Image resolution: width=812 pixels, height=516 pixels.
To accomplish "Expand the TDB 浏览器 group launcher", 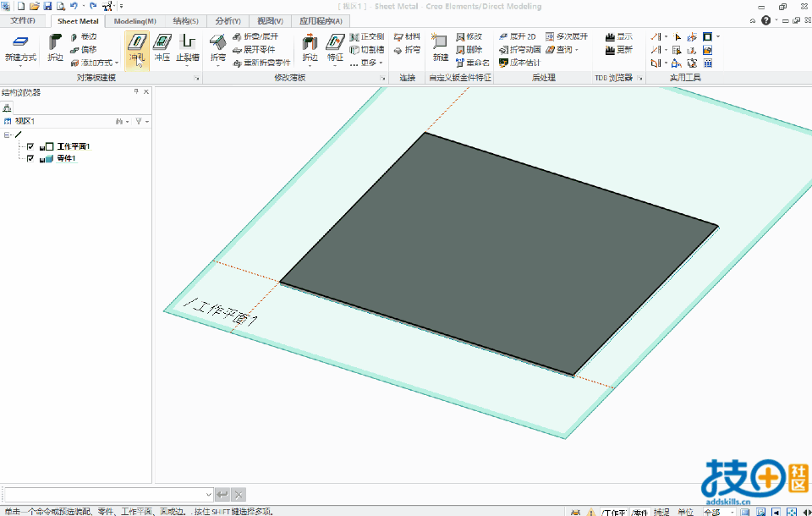I will click(639, 78).
